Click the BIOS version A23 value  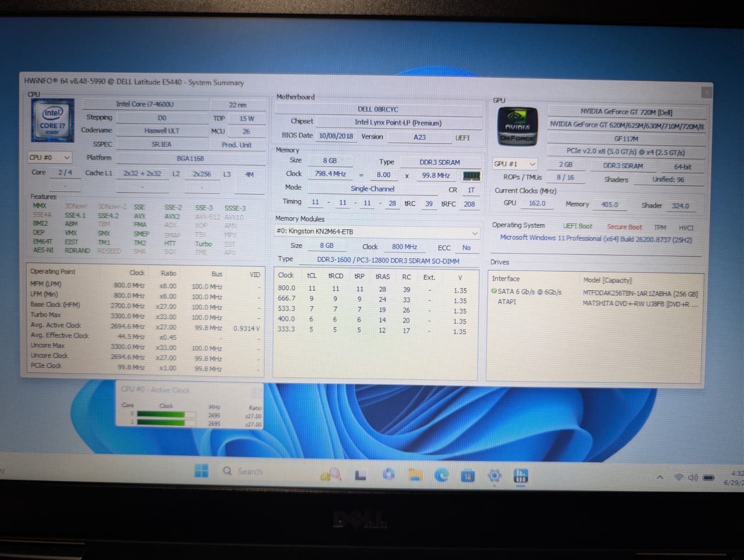(419, 137)
